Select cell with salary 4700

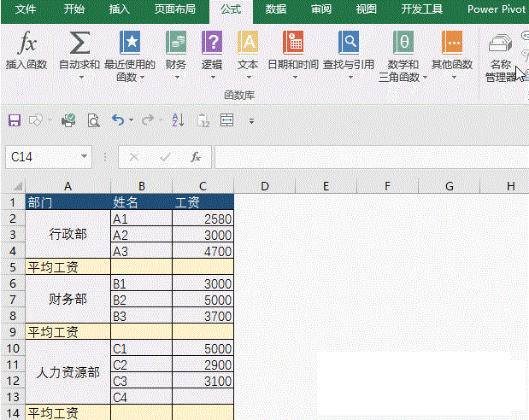coord(203,251)
